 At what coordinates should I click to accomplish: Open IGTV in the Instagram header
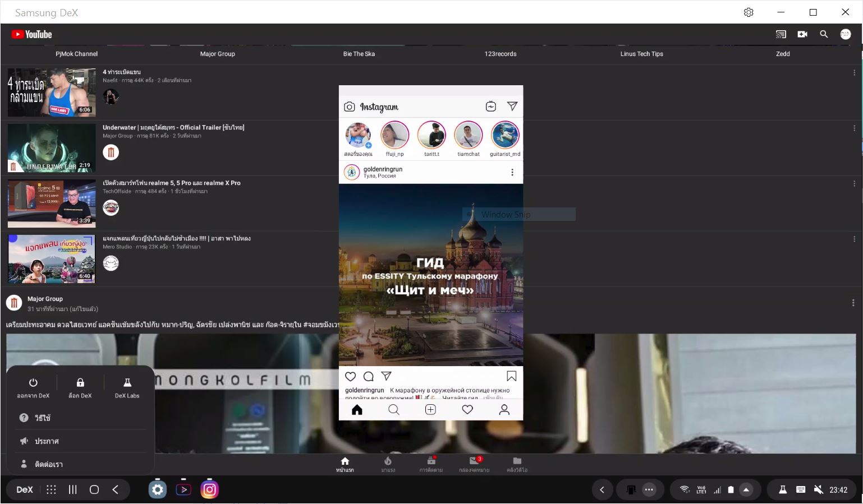click(491, 107)
